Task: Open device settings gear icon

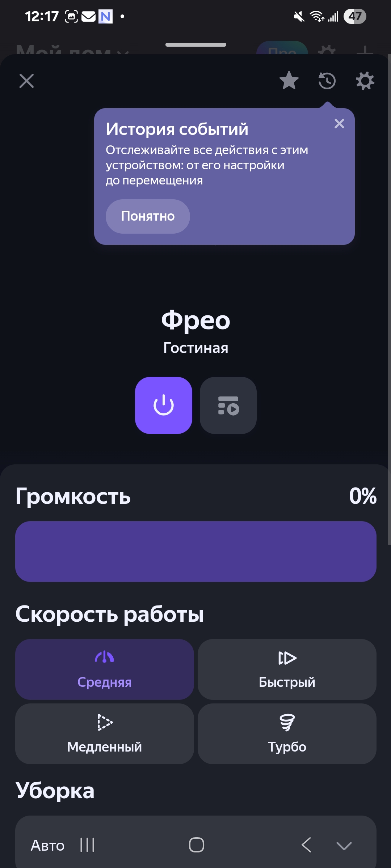Action: click(x=365, y=81)
